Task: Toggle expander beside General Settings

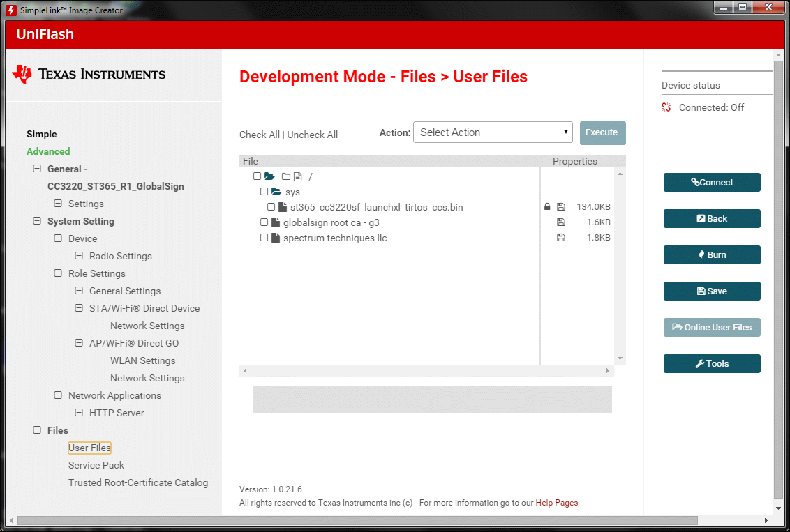Action: coord(79,291)
